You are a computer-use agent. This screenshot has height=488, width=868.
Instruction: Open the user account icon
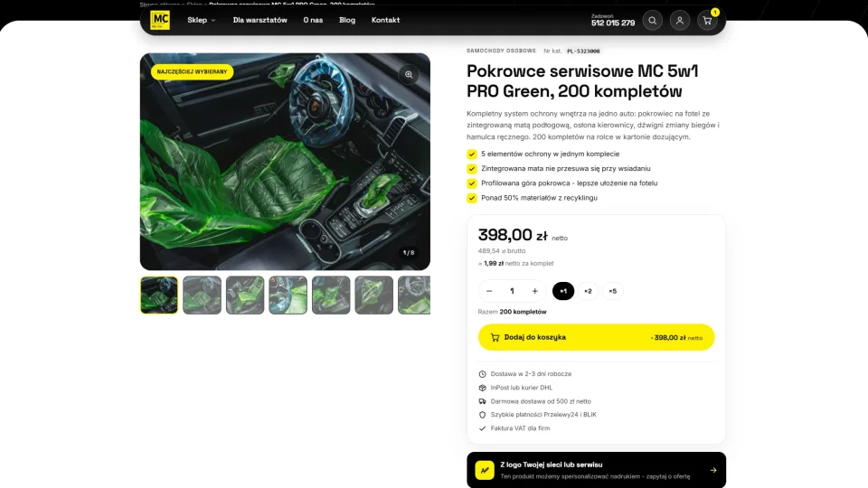[x=680, y=21]
